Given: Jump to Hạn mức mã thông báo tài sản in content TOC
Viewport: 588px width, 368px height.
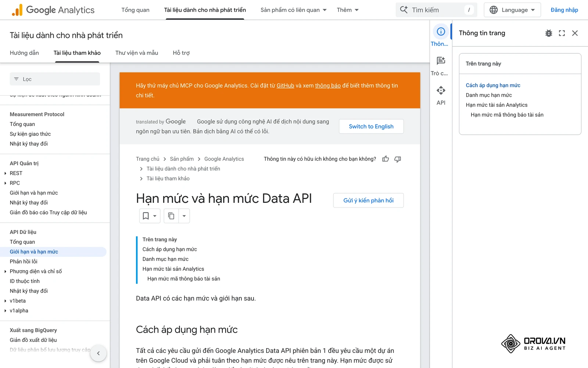Looking at the screenshot, I should coord(184,279).
